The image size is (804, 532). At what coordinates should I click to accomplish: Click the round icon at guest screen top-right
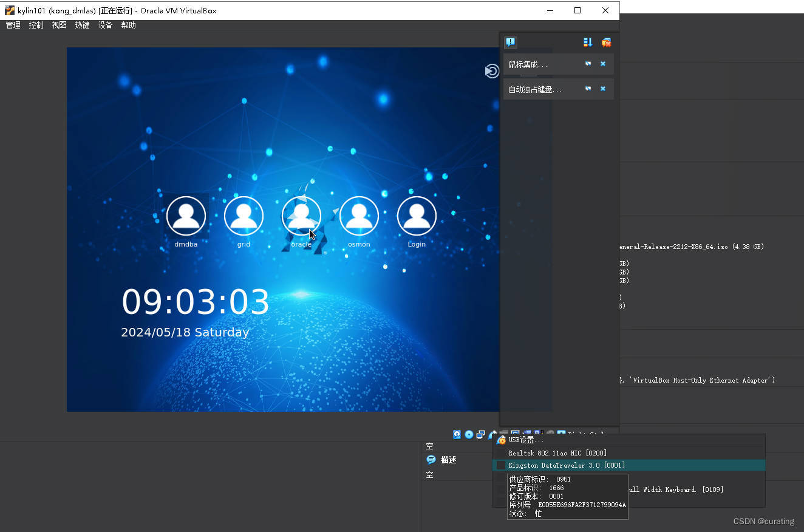492,71
